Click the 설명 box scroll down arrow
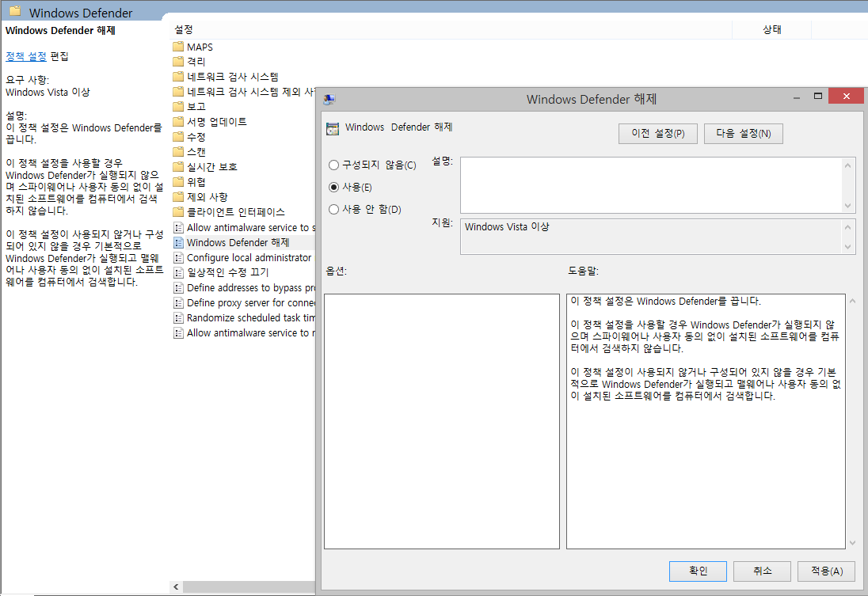Screen dimensions: 868x596 pyautogui.click(x=847, y=205)
